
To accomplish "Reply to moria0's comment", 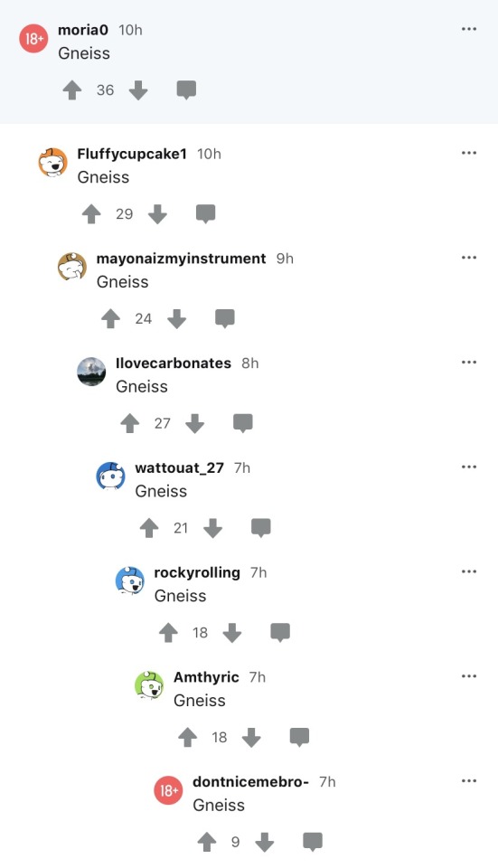I will [x=186, y=90].
